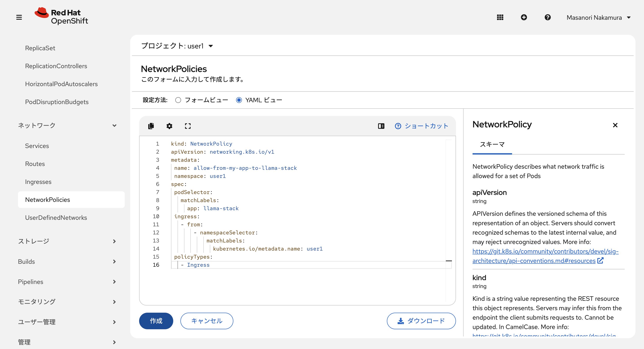Screen dimensions: 644x349
Task: Close the NetworkPolicy schema panel
Action: [x=615, y=125]
